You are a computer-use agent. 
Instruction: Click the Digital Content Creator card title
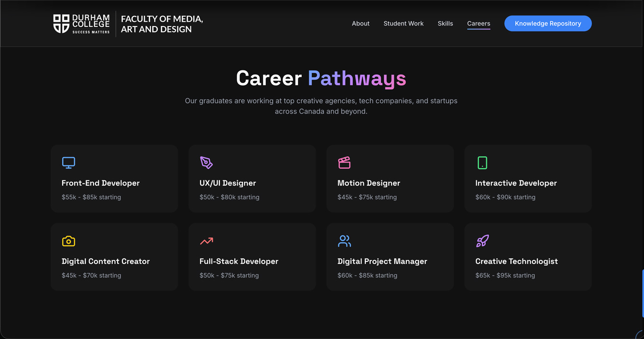tap(106, 261)
